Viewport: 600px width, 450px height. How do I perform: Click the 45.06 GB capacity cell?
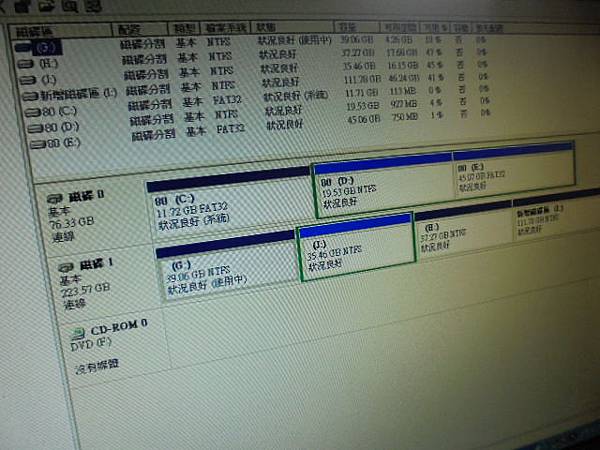tap(364, 119)
